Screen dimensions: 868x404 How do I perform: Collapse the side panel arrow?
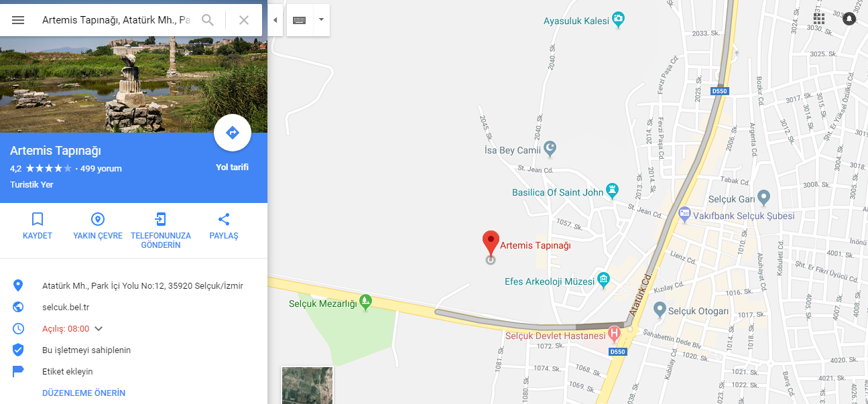tap(275, 20)
